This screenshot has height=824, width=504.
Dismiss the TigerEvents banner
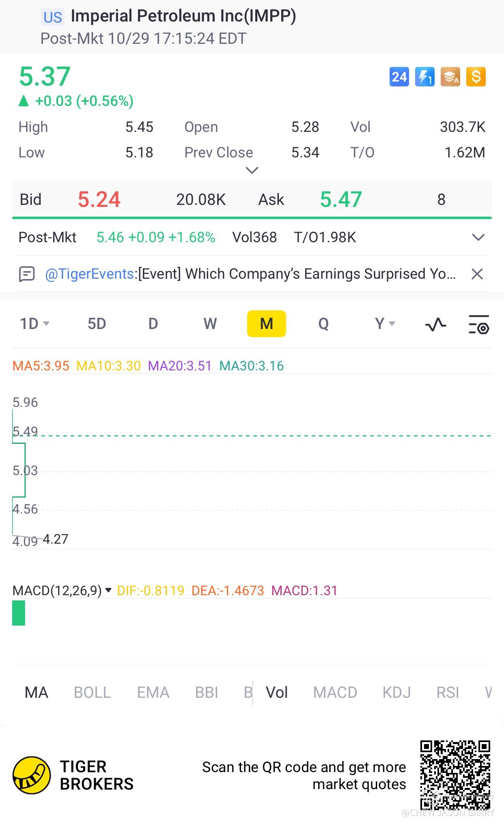pyautogui.click(x=477, y=274)
